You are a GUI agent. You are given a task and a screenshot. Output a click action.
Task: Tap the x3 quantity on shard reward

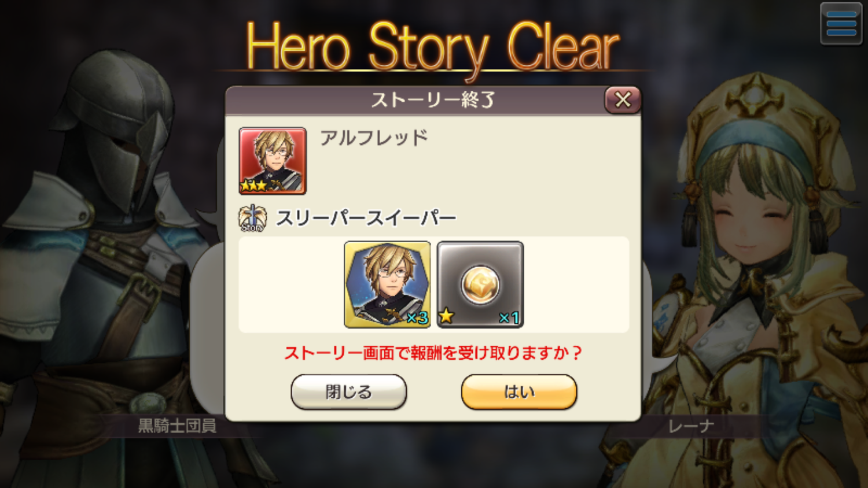point(417,317)
